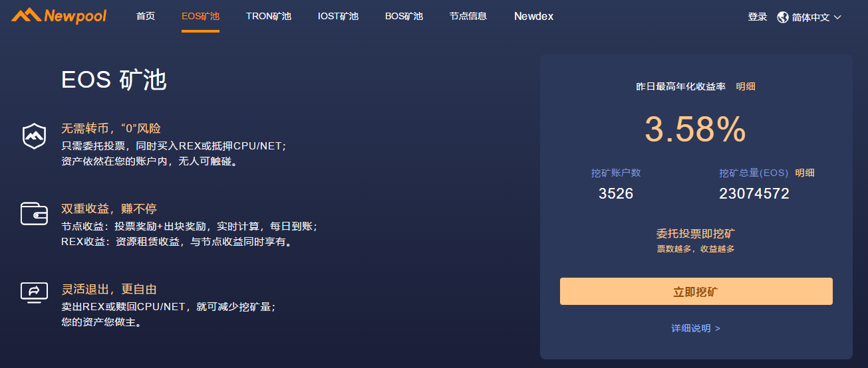Image resolution: width=868 pixels, height=368 pixels.
Task: Click the 票数越多，收益越多 caption
Action: click(696, 249)
